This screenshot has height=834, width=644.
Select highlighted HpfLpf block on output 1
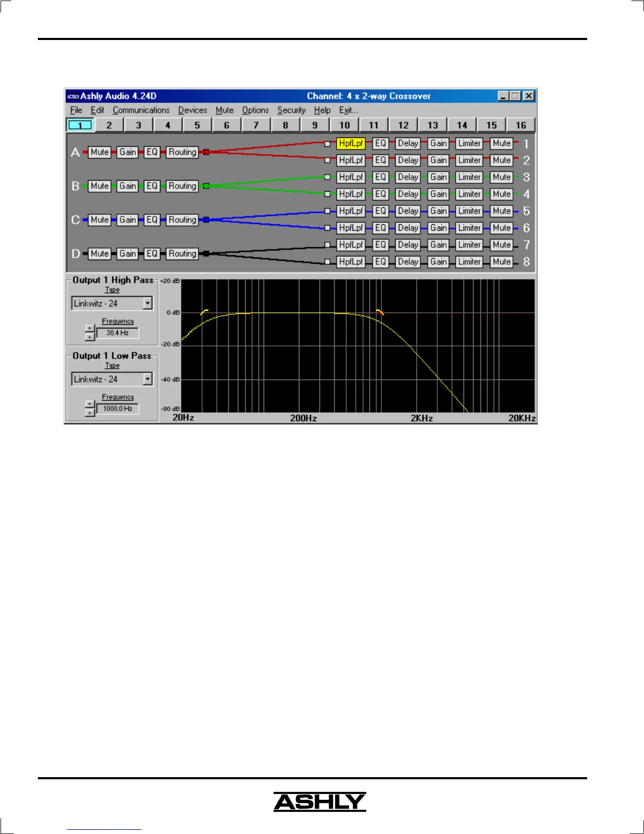tap(351, 143)
